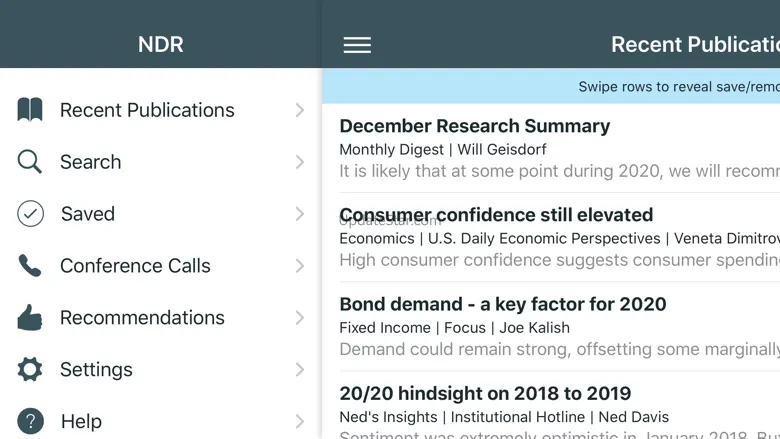
Task: Open Bond demand key factor article
Action: click(x=551, y=326)
